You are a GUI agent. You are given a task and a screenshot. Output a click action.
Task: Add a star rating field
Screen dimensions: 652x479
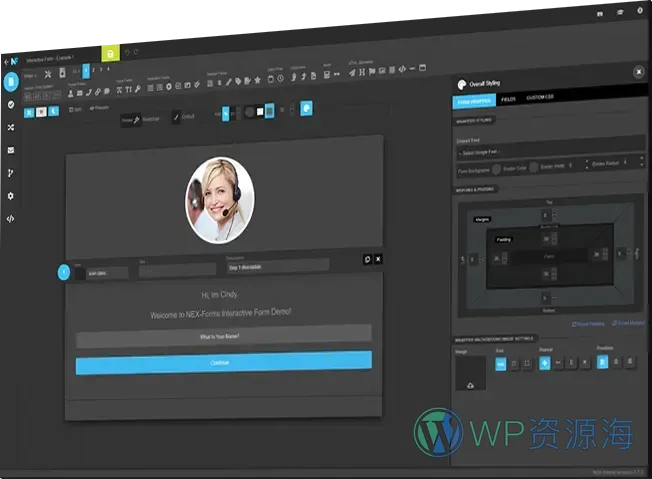[x=257, y=79]
